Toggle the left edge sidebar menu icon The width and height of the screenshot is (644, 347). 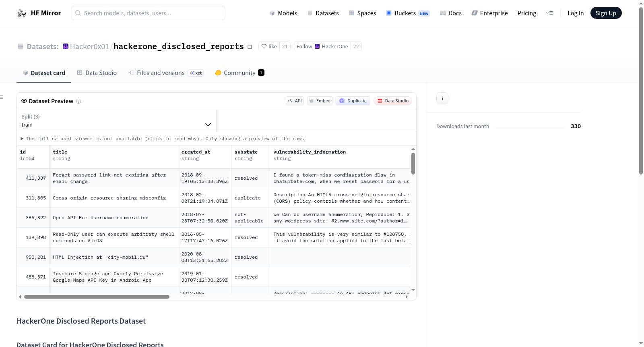click(x=2, y=97)
